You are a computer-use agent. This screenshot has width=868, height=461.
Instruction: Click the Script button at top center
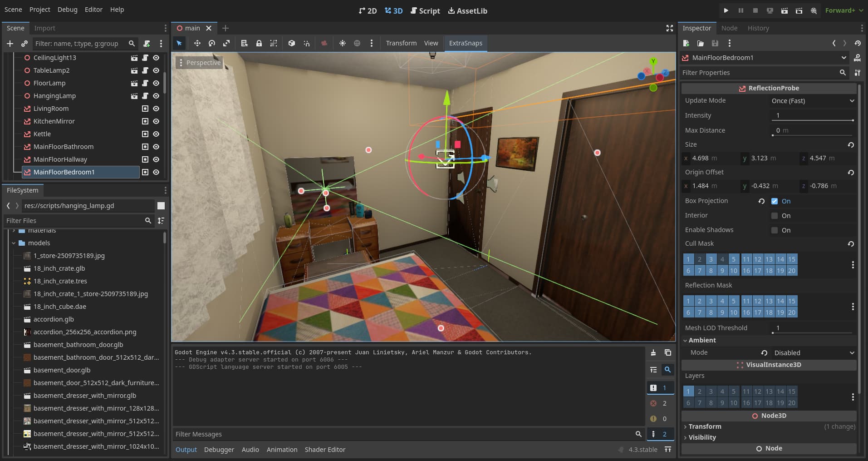(x=425, y=10)
